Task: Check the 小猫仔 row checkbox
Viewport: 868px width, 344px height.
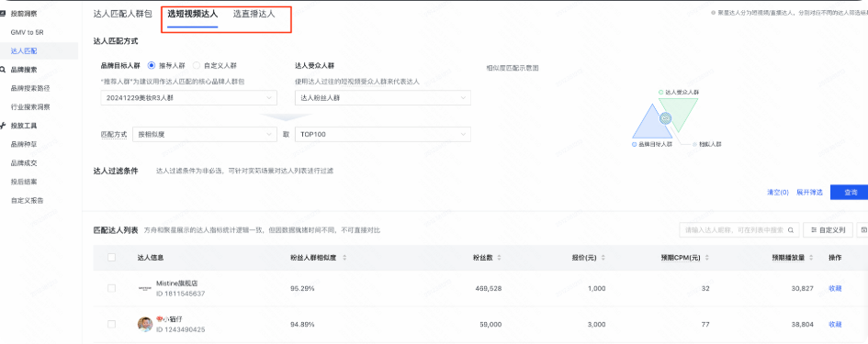Action: (112, 324)
